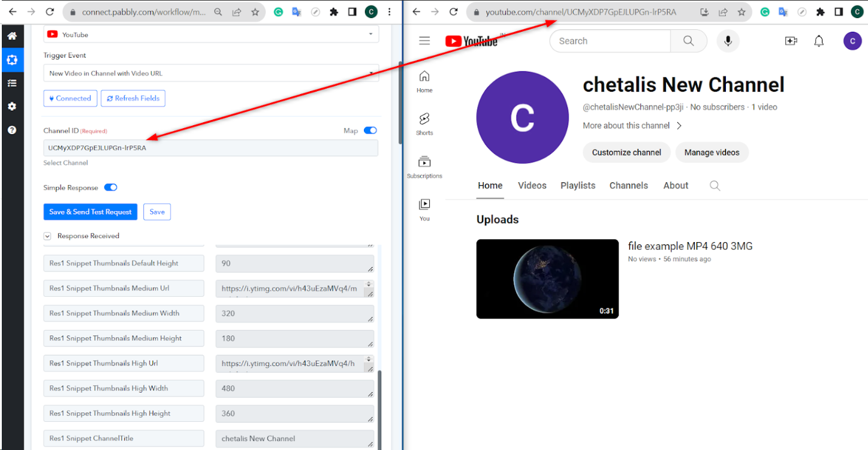This screenshot has width=868, height=450.
Task: Switch to the Playlists tab
Action: click(578, 186)
